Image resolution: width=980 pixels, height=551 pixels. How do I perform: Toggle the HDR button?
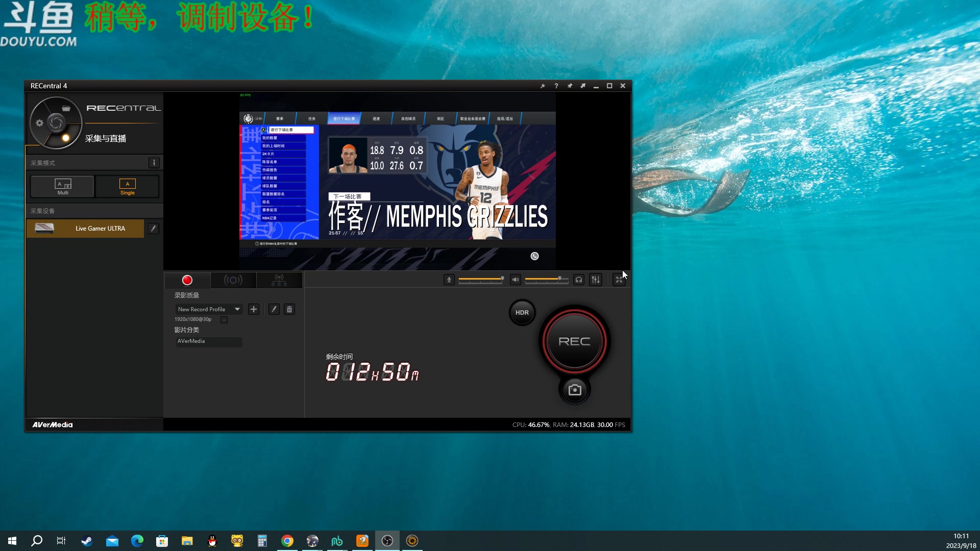[x=522, y=313]
